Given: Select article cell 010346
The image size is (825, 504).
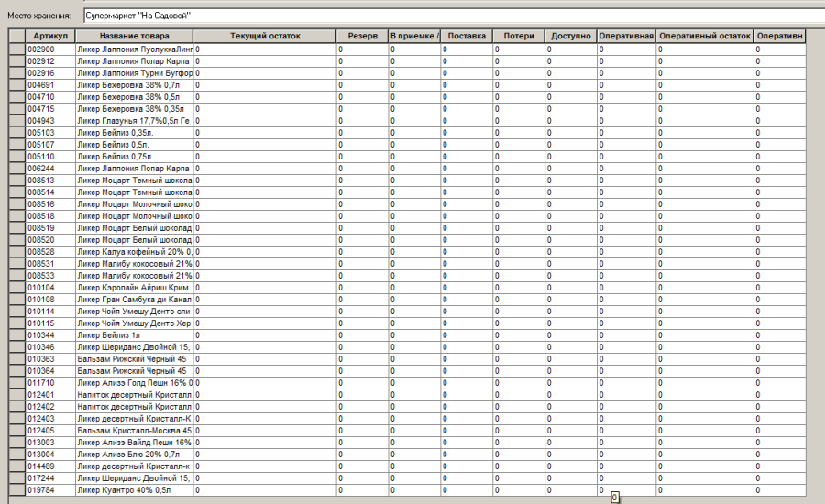Looking at the screenshot, I should [50, 347].
